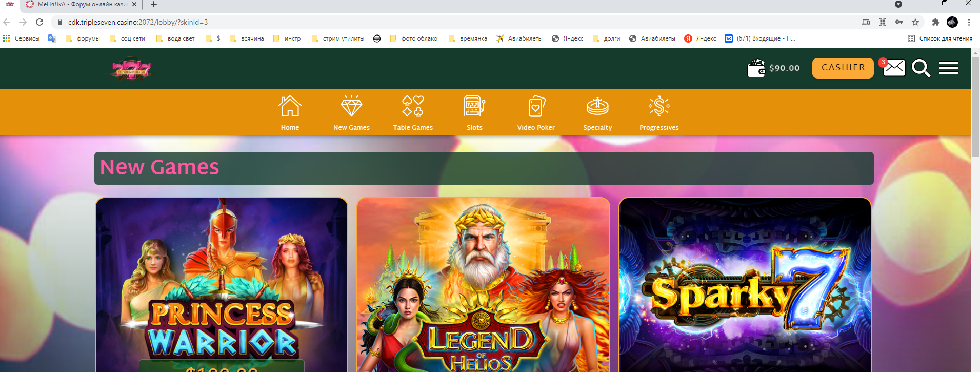980x372 pixels.
Task: Expand the всячина bookmark folder
Action: tap(247, 38)
